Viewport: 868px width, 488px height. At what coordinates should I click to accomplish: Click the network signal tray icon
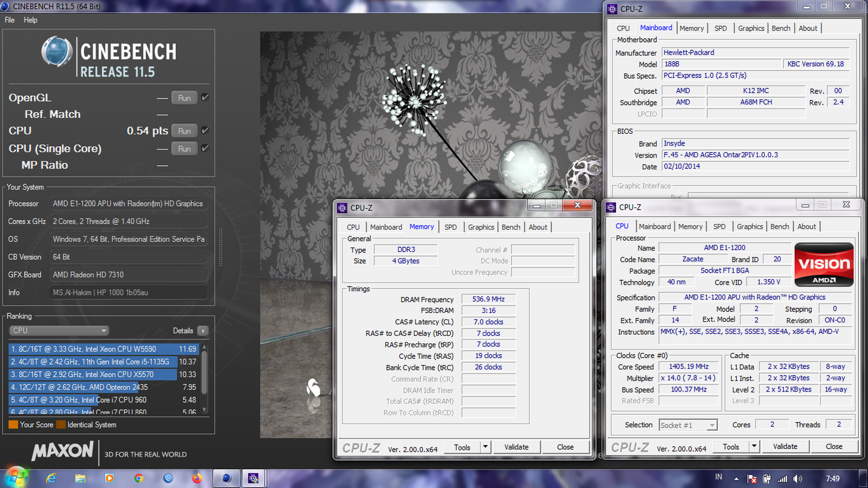click(783, 479)
